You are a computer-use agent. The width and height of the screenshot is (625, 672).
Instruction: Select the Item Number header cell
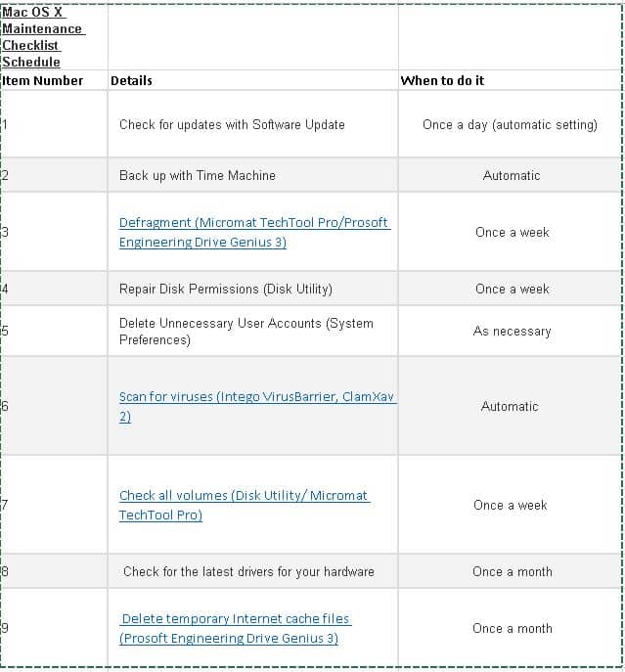[44, 80]
